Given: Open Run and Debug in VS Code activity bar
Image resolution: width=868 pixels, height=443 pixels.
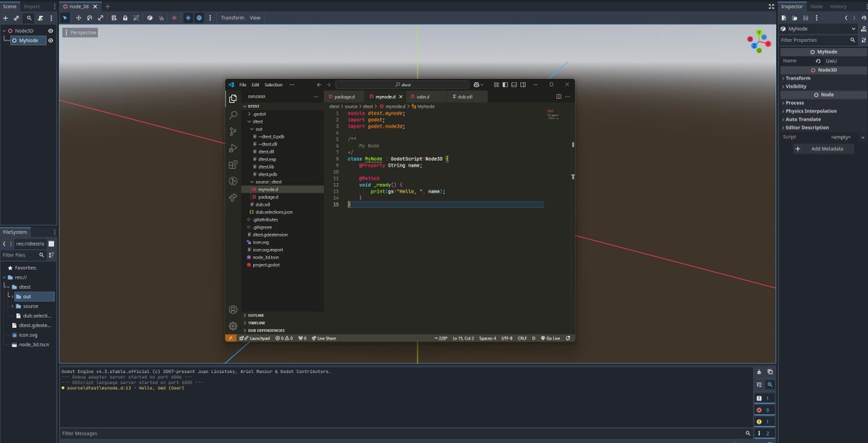Looking at the screenshot, I should [x=233, y=148].
